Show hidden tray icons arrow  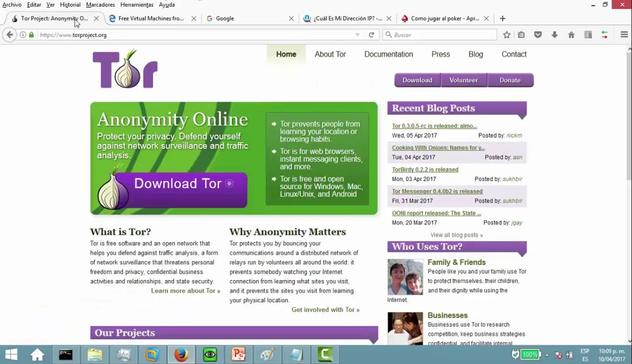[x=547, y=355]
